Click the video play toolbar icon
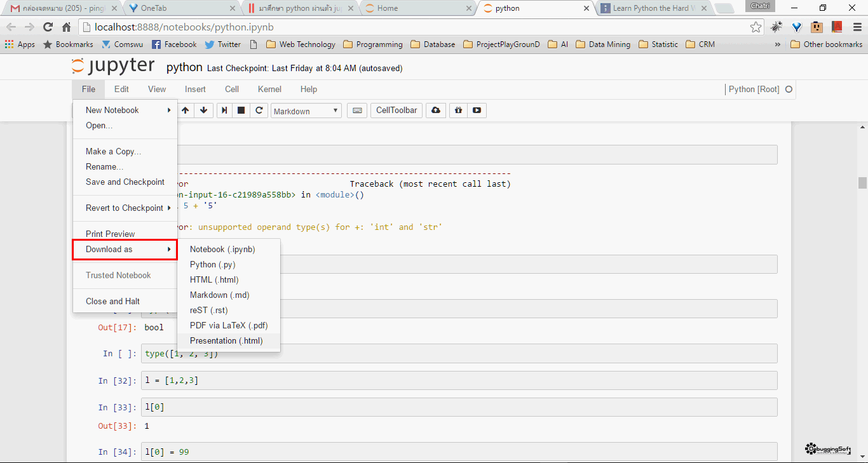 (x=477, y=111)
